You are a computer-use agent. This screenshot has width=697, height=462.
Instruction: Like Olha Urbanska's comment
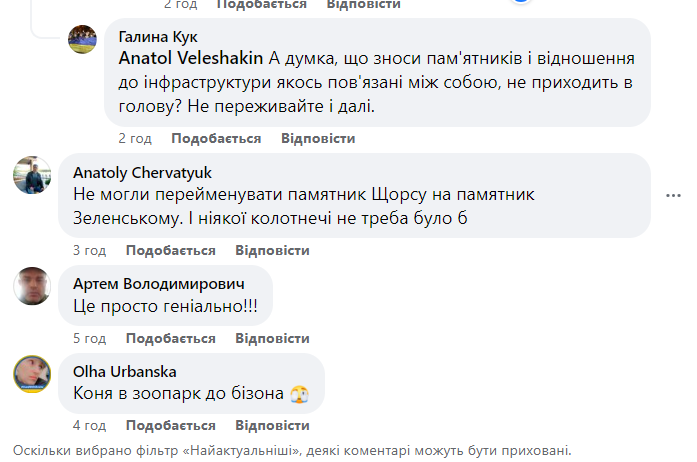coord(171,426)
